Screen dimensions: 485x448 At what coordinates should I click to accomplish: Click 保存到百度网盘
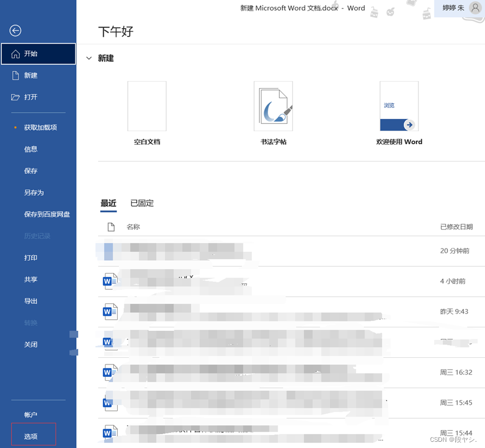coord(47,214)
